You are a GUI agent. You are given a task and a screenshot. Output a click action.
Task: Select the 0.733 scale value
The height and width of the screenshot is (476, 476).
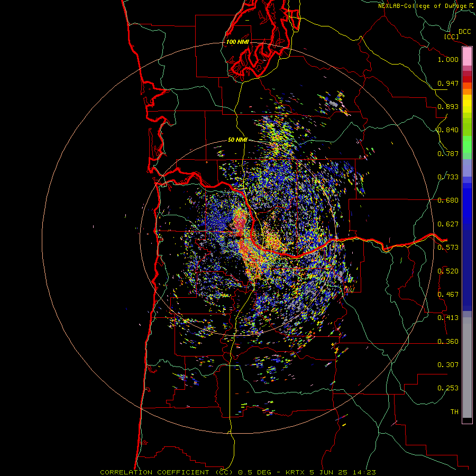[x=448, y=177]
